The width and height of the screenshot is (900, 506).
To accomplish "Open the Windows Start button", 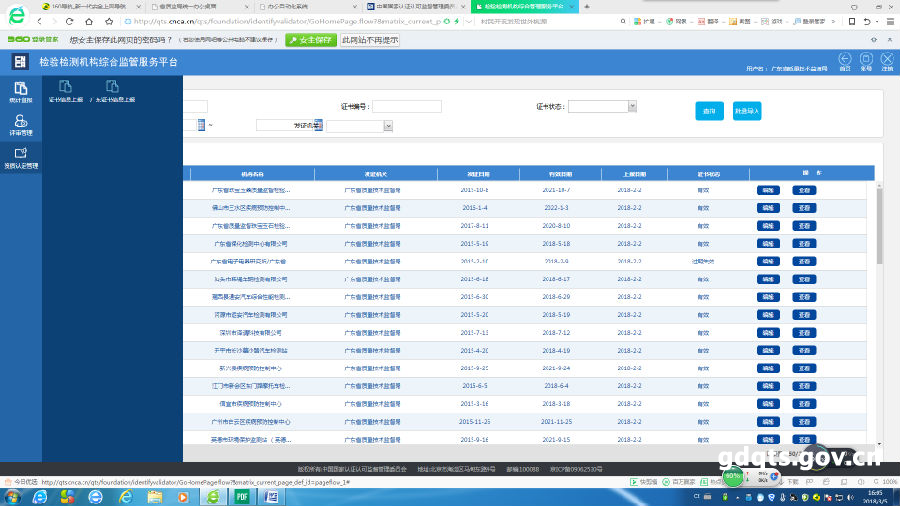I will click(12, 496).
